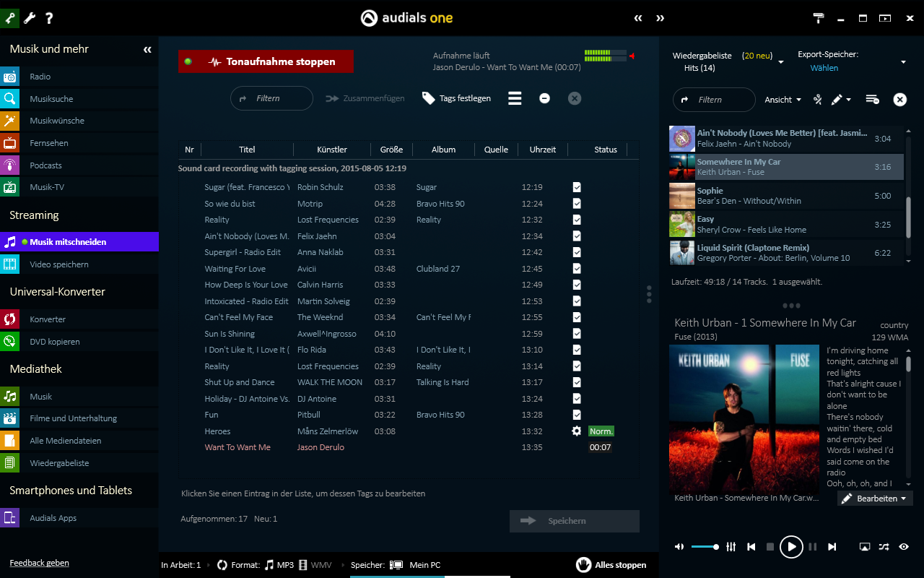924x578 pixels.
Task: Open the Bearbeiten dropdown below lyrics
Action: point(875,499)
